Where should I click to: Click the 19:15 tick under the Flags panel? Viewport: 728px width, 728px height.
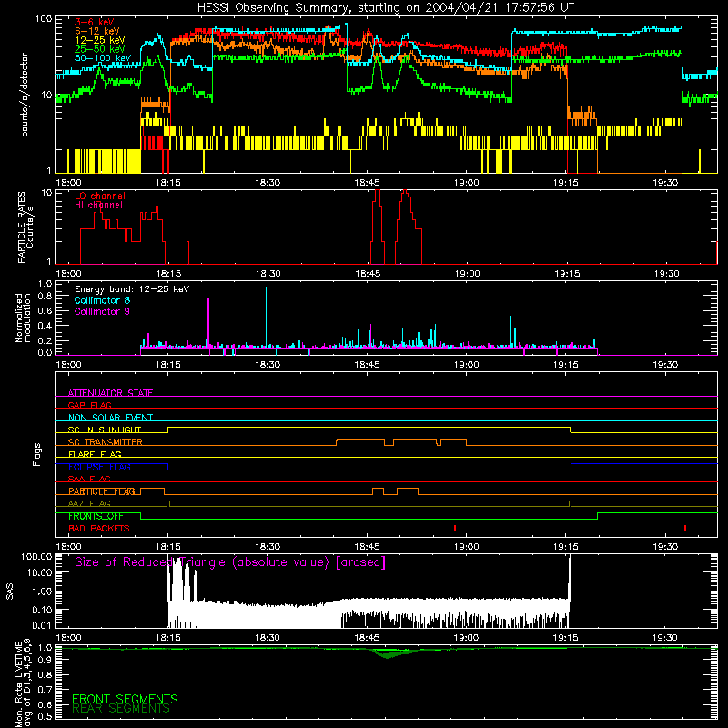[566, 547]
